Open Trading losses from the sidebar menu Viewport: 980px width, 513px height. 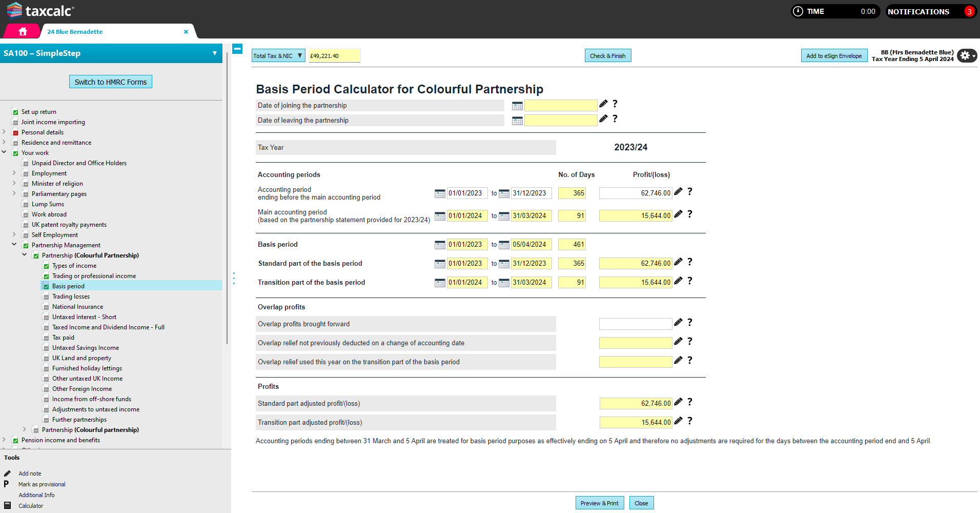[72, 296]
